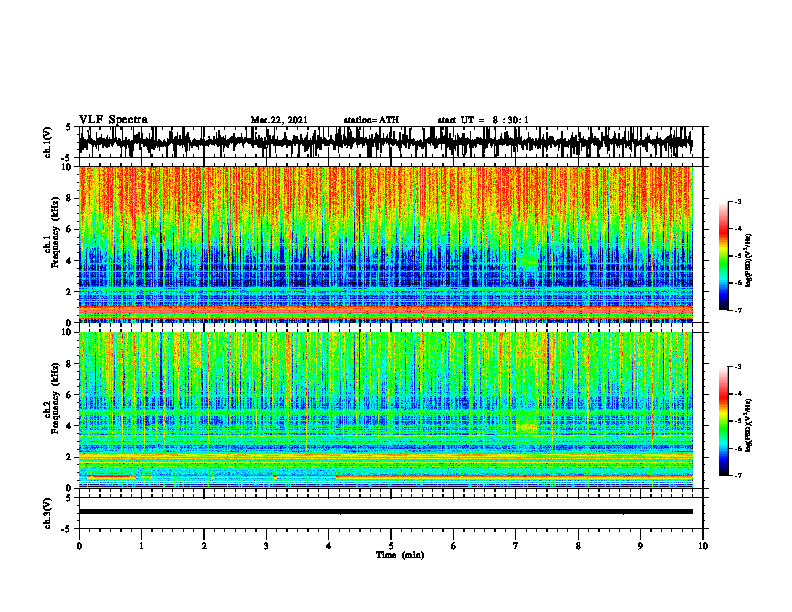Image resolution: width=792 pixels, height=612 pixels.
Task: Click the green burst near 7 min in ch.1 spectrogram
Action: (528, 260)
